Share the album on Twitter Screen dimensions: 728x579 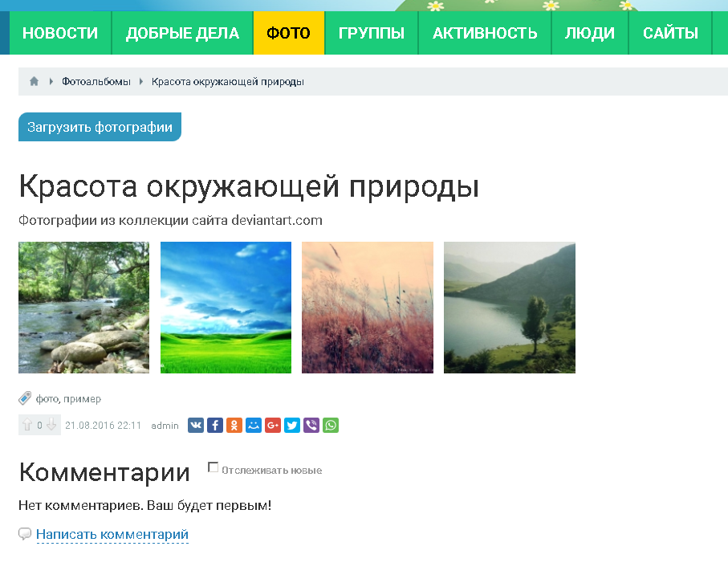point(292,426)
